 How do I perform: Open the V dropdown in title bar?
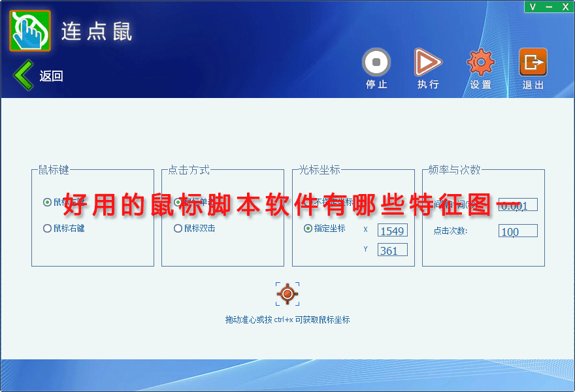click(x=533, y=7)
